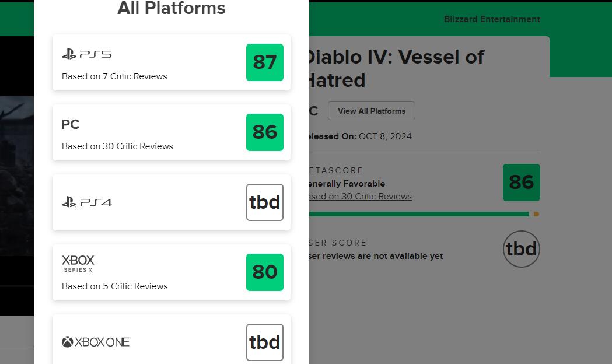Click the Xbox Series X logo

point(78,263)
